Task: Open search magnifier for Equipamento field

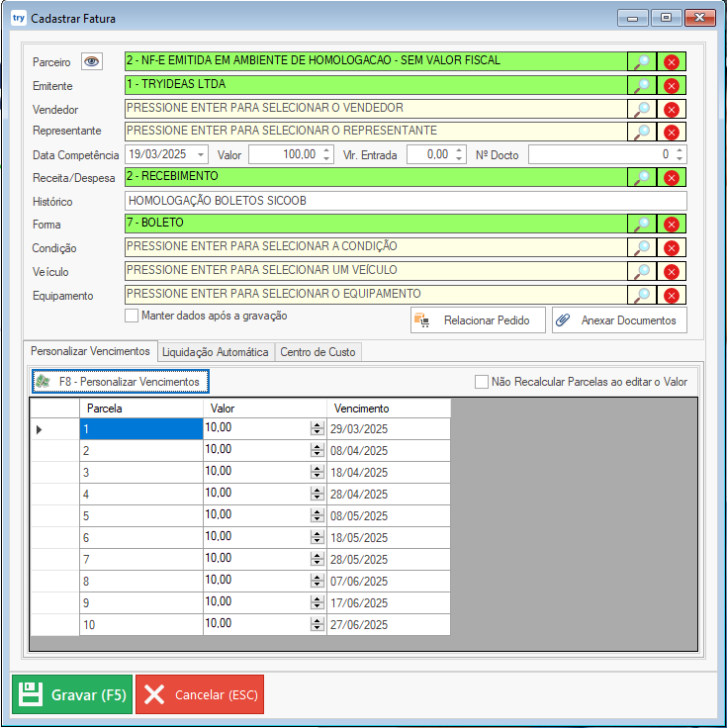Action: 642,295
